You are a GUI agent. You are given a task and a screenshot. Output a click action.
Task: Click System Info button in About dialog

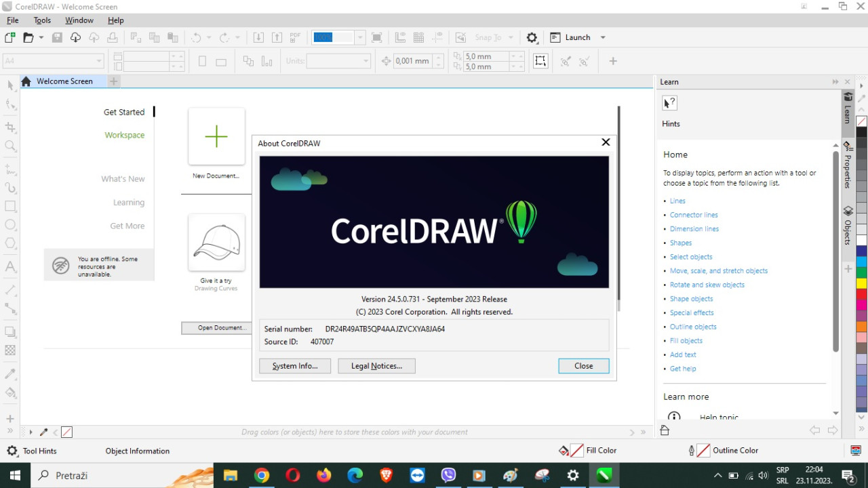click(x=295, y=366)
